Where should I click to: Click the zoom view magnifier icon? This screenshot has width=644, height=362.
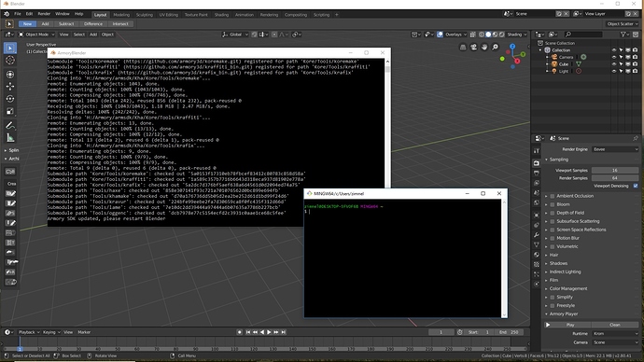[495, 48]
